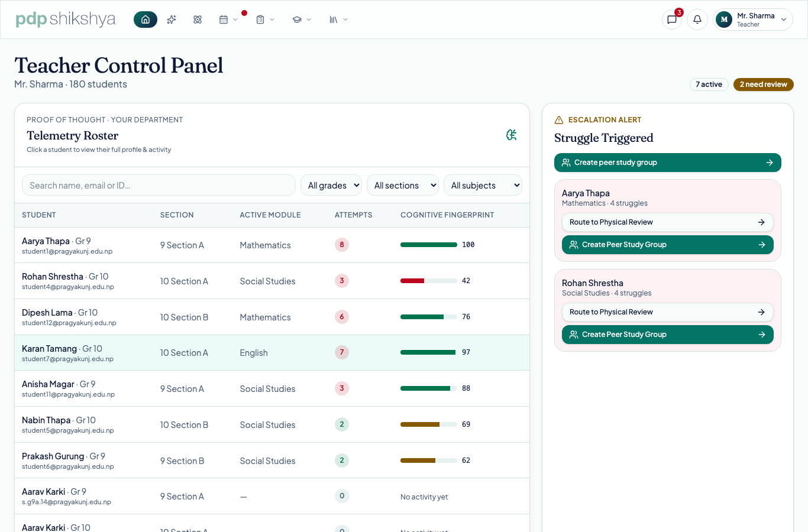Open the notifications bell

697,20
